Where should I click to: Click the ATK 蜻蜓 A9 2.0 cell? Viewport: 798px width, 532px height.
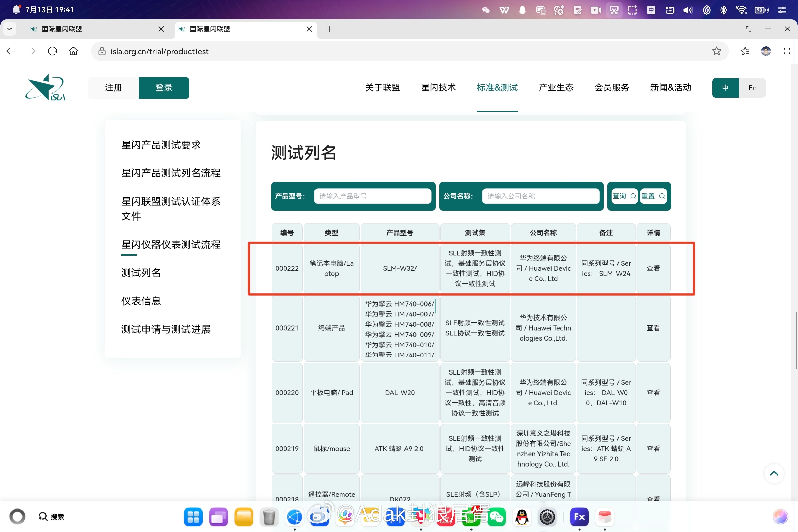(x=400, y=449)
